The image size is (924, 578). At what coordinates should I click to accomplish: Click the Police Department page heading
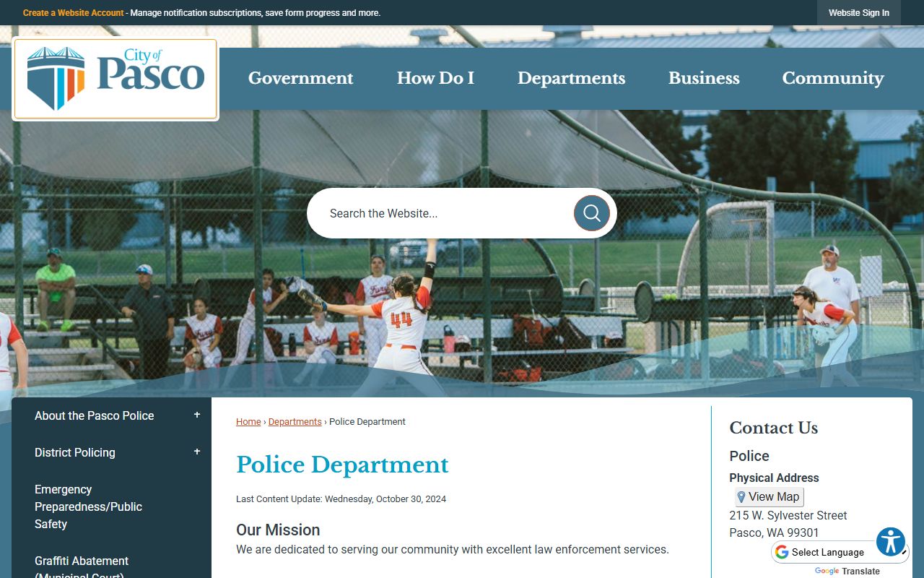pyautogui.click(x=342, y=465)
